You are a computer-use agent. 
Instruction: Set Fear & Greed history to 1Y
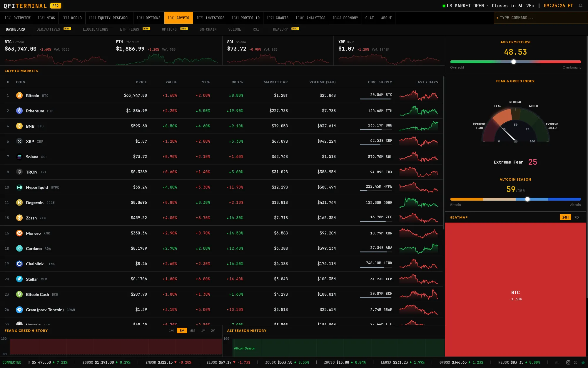[203, 331]
